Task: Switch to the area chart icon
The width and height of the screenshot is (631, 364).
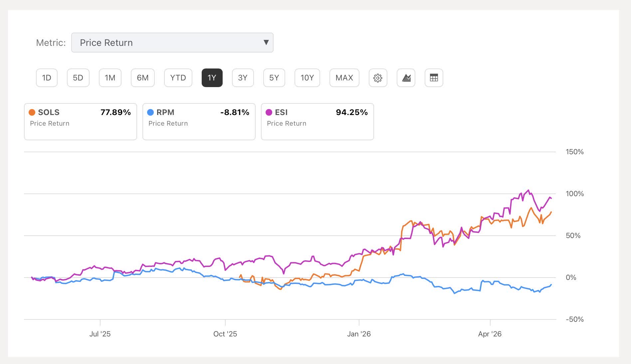Action: (406, 78)
